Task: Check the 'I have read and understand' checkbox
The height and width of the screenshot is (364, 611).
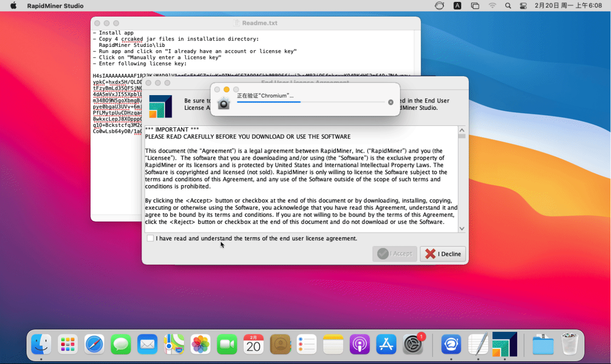Action: click(150, 238)
